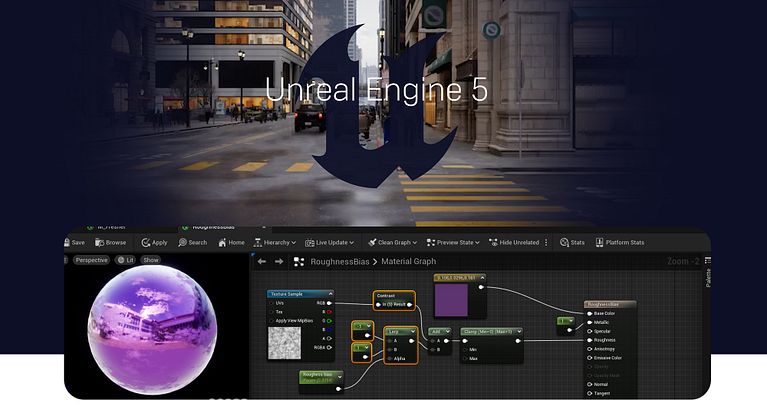Open the Live Update dropdown
767x417 pixels.
click(328, 242)
